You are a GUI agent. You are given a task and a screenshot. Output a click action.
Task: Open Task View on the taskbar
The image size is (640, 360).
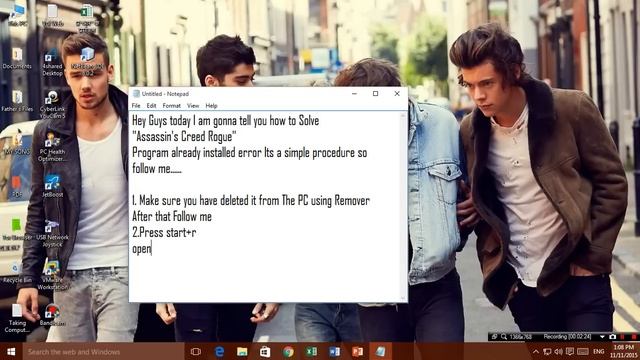pyautogui.click(x=196, y=351)
